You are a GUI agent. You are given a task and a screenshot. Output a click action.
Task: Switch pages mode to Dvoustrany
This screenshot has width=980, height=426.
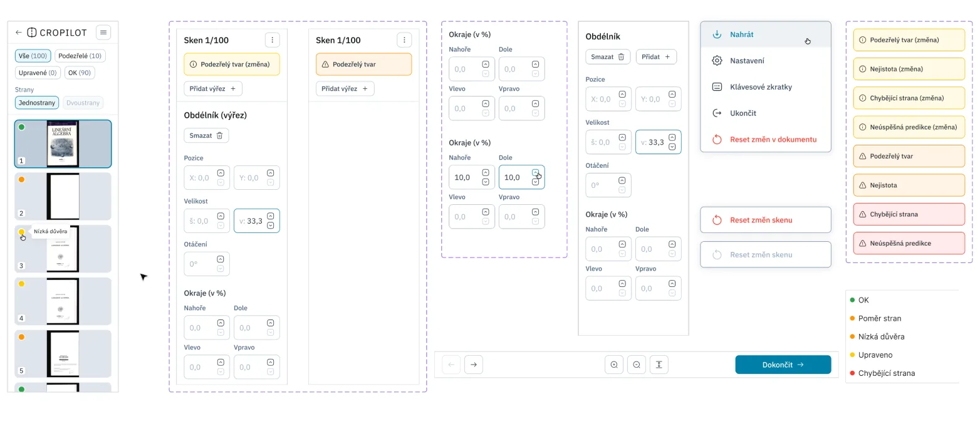click(x=83, y=103)
